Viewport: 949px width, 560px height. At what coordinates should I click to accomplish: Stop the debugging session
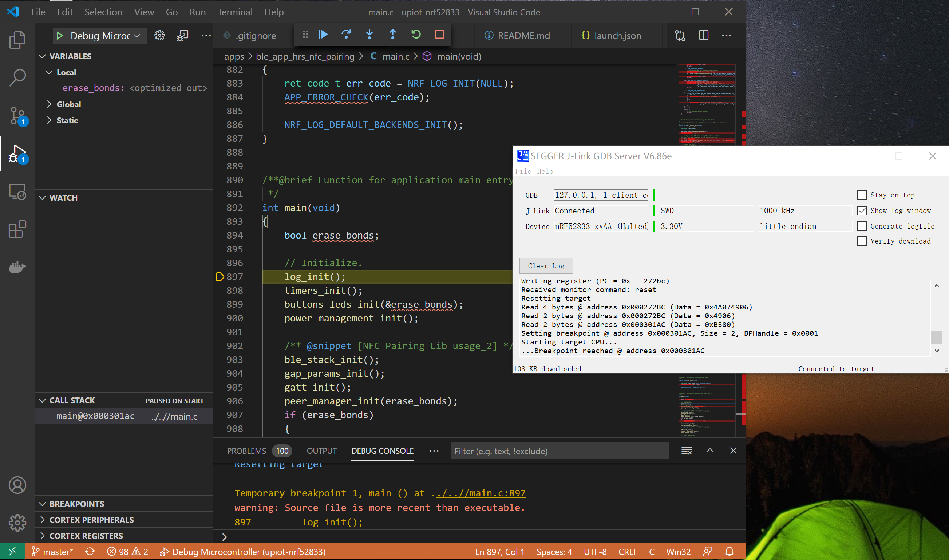coord(439,35)
